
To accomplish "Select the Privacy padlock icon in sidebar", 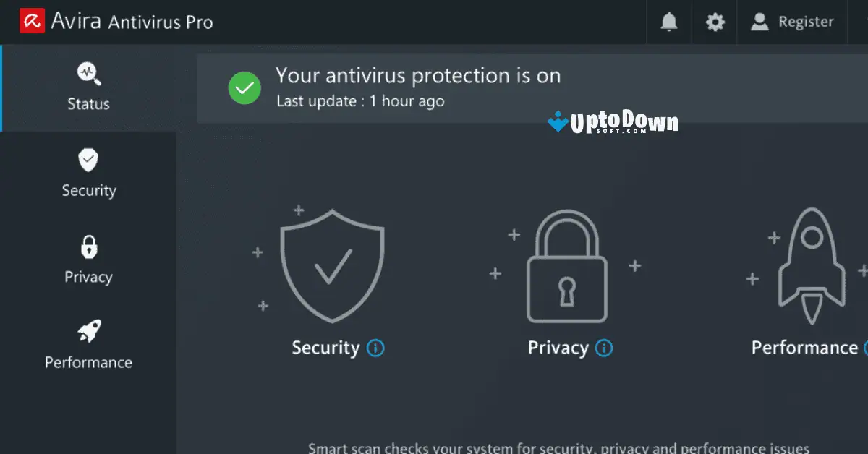I will [x=88, y=246].
